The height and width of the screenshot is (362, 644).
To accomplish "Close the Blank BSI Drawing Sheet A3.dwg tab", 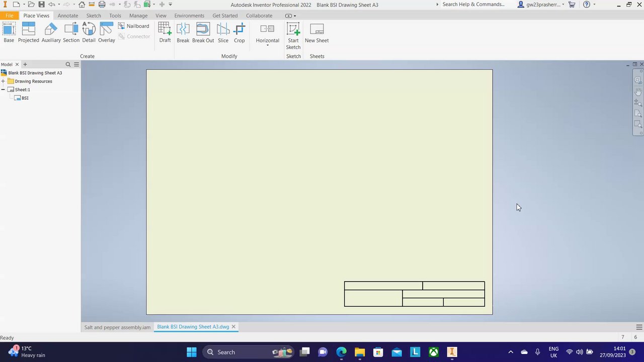I will point(233,327).
